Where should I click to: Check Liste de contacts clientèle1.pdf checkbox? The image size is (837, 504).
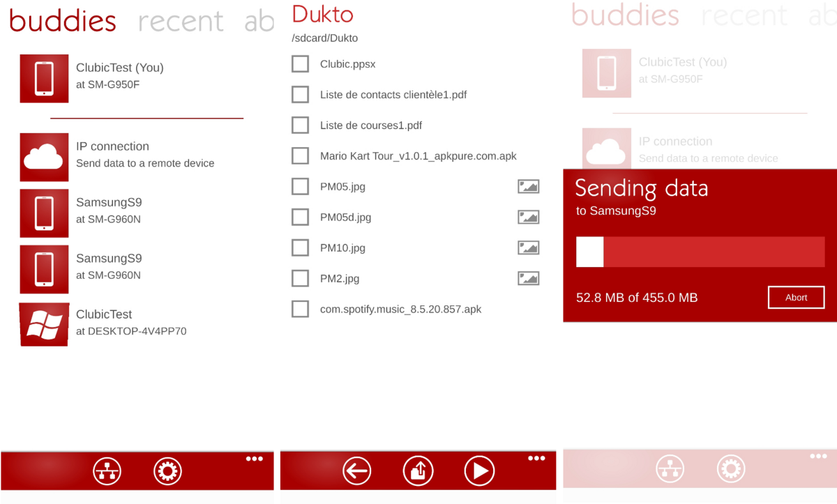click(x=300, y=95)
